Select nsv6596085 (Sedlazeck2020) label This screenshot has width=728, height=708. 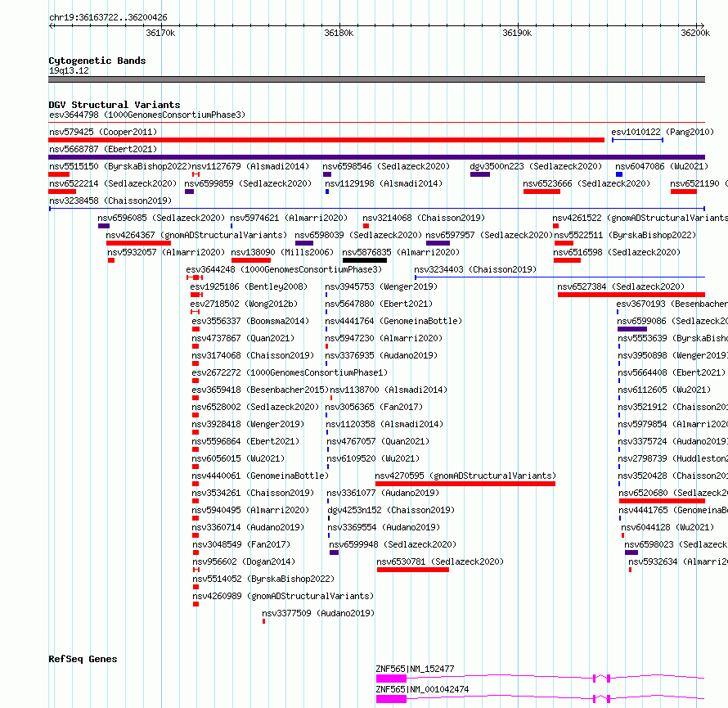point(161,218)
